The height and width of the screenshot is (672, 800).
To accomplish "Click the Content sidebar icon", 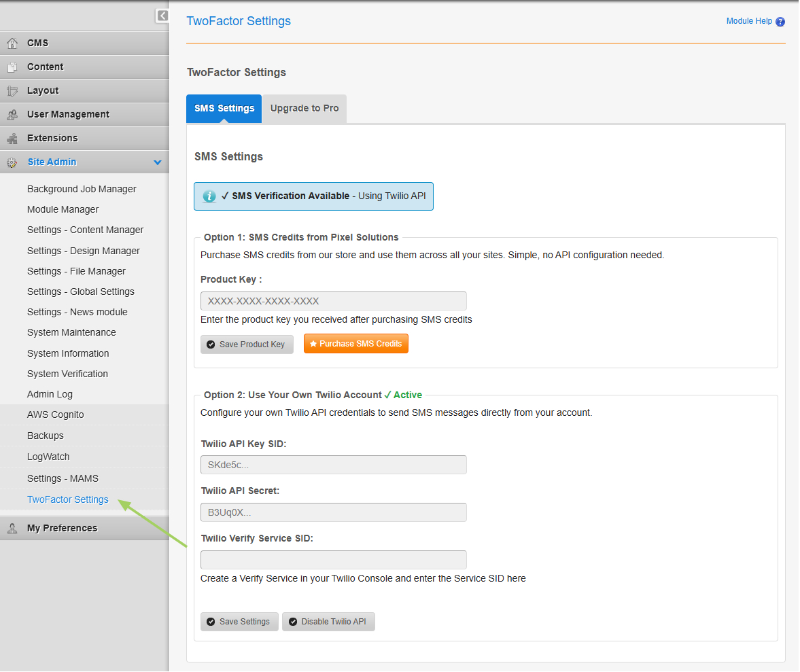I will pos(12,67).
